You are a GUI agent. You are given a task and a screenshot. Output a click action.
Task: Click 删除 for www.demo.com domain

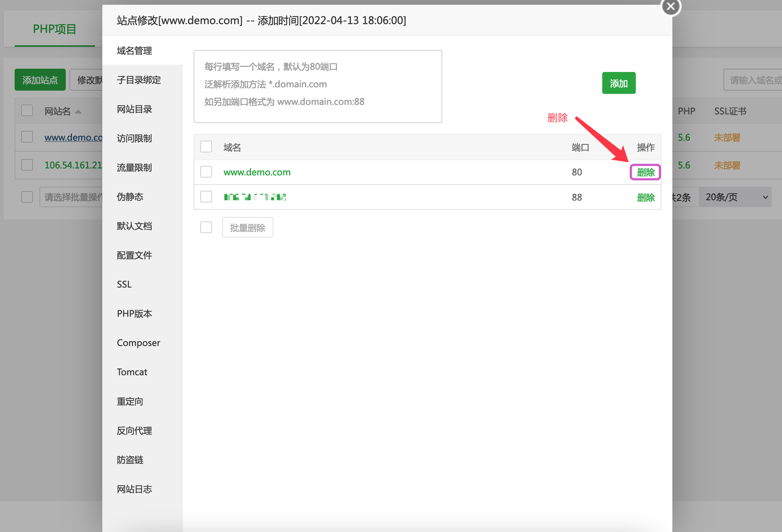click(x=644, y=172)
